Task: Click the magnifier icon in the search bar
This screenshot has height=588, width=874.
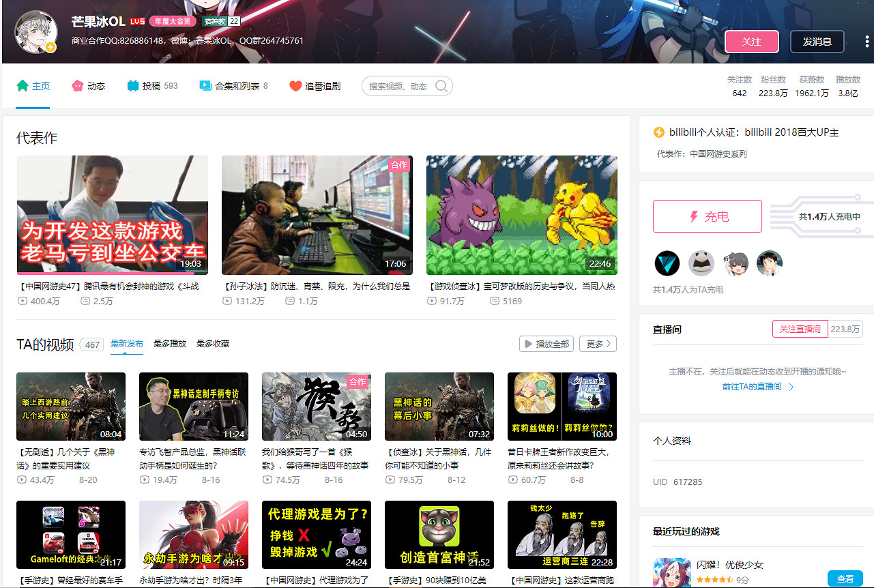Action: click(x=441, y=86)
